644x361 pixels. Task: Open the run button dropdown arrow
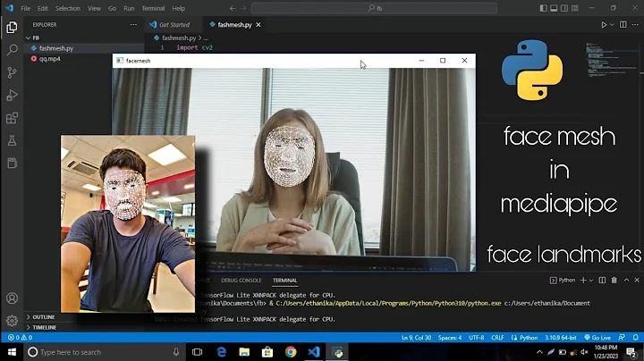612,25
